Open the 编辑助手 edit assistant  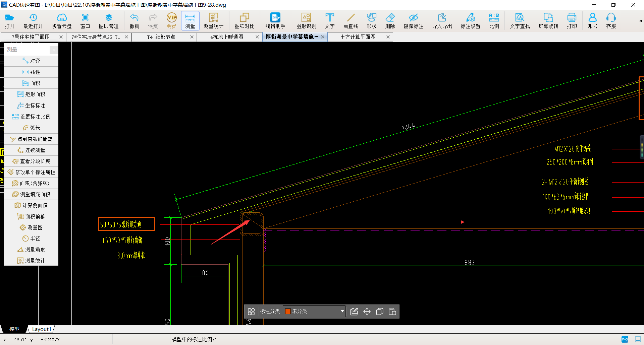coord(275,21)
